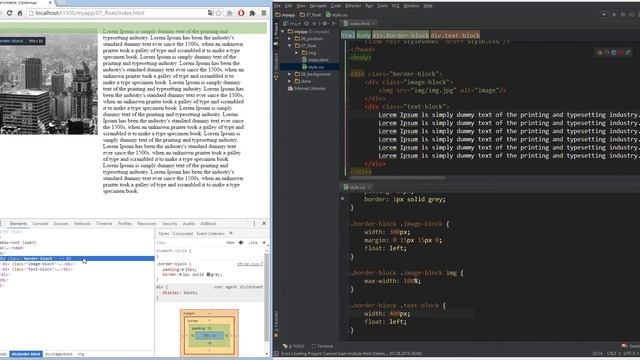
Task: Expand the 06_position folder
Action: point(290,39)
